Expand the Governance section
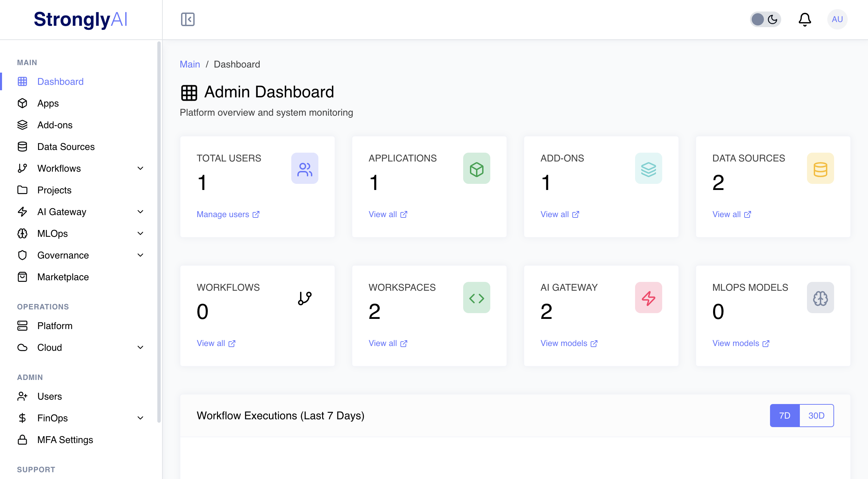Screen dimensions: 868x479 click(x=63, y=255)
